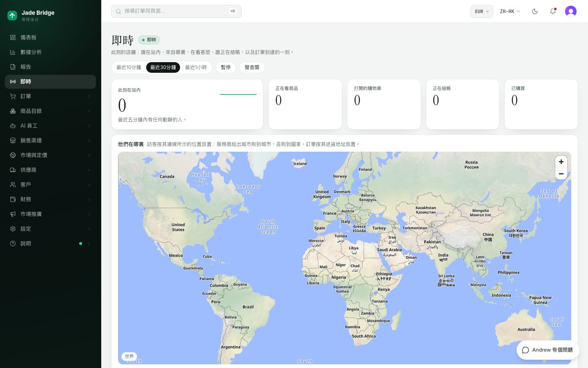Click the 此刻在站內 visitors card
588x368 pixels.
pyautogui.click(x=187, y=104)
